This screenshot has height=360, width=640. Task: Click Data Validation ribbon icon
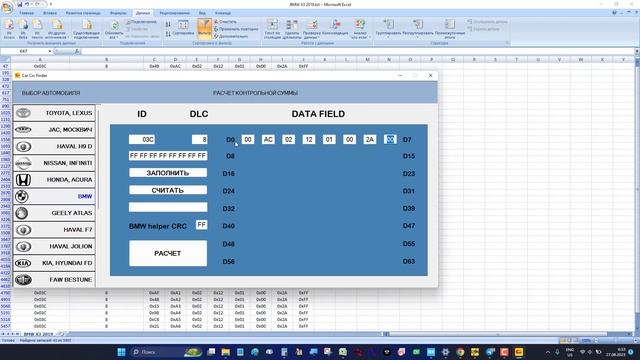coord(312,29)
